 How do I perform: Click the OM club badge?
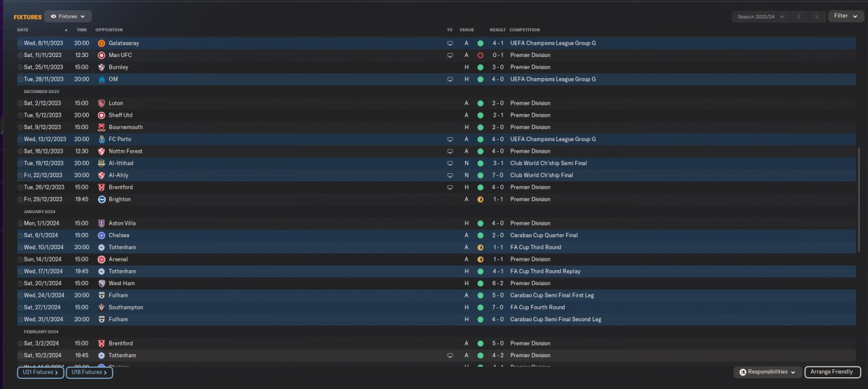(101, 79)
